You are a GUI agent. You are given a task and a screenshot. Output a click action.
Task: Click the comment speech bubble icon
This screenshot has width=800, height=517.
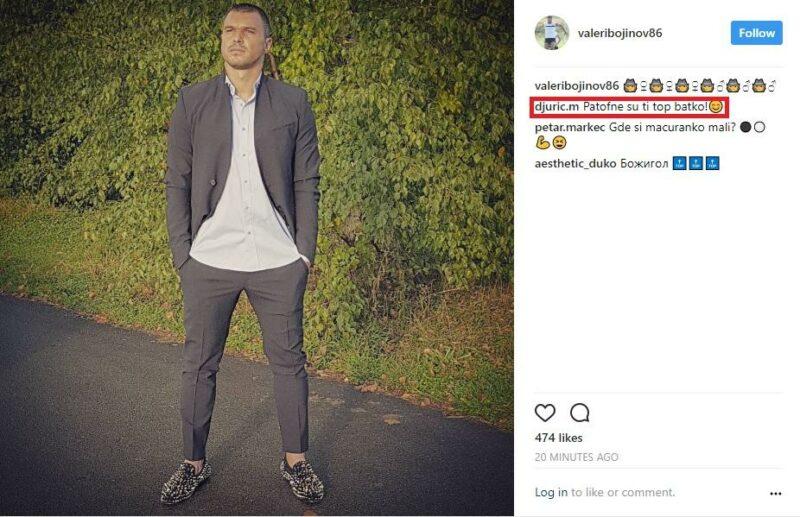(x=579, y=413)
